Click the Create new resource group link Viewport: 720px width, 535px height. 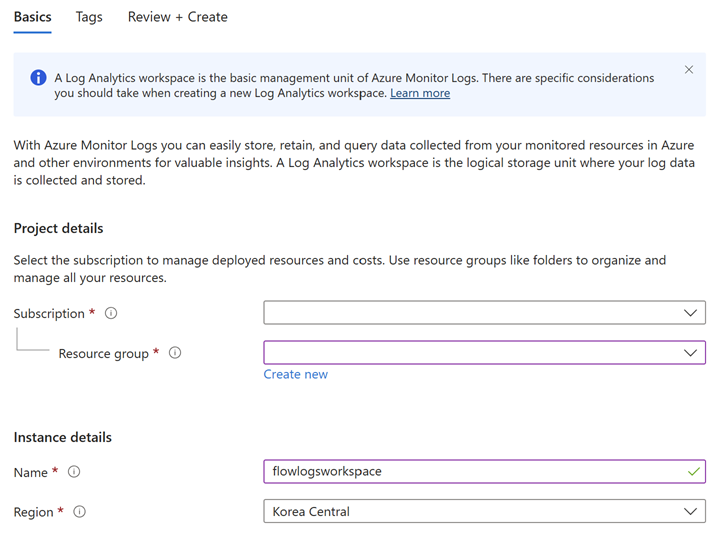(x=296, y=374)
